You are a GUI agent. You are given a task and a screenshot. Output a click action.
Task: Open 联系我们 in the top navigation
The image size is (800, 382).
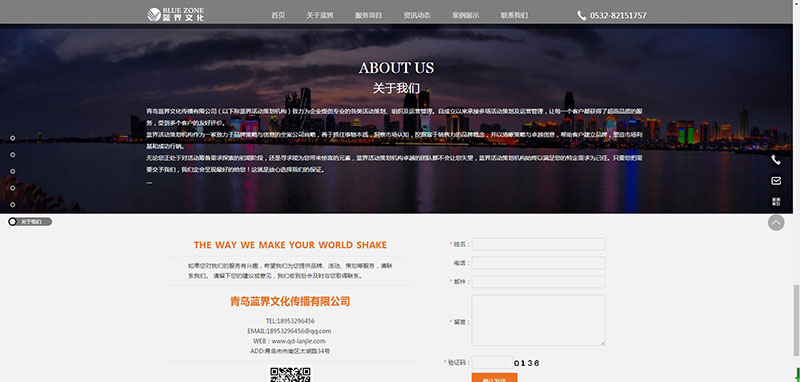coord(514,15)
